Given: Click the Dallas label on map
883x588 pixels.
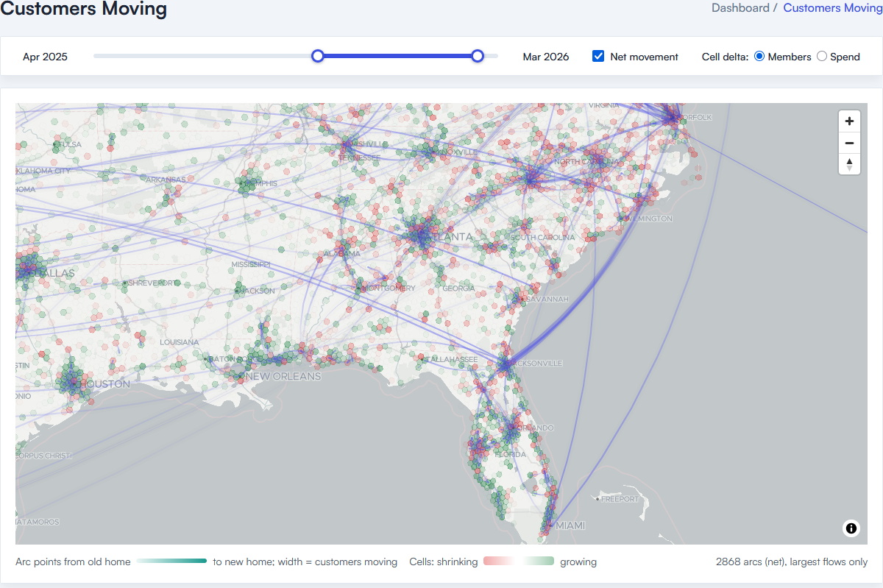Looking at the screenshot, I should (53, 273).
